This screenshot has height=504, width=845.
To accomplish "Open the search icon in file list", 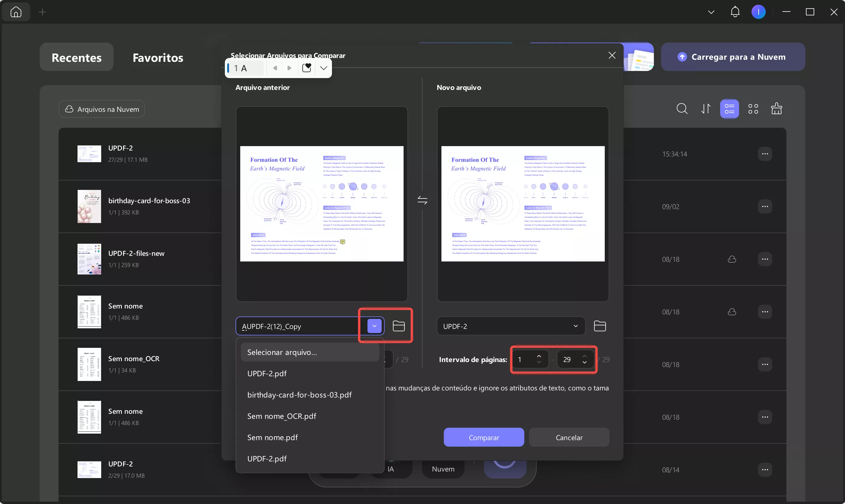I will tap(682, 109).
